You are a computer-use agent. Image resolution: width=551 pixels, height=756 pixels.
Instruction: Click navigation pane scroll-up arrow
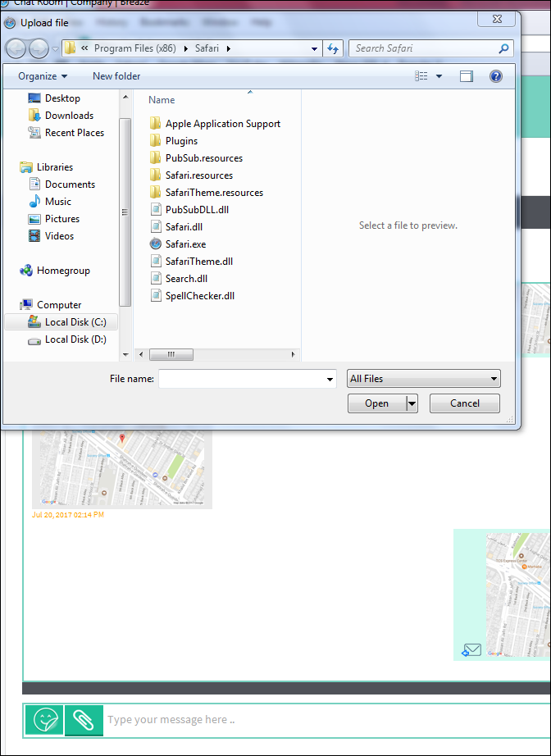pyautogui.click(x=125, y=97)
